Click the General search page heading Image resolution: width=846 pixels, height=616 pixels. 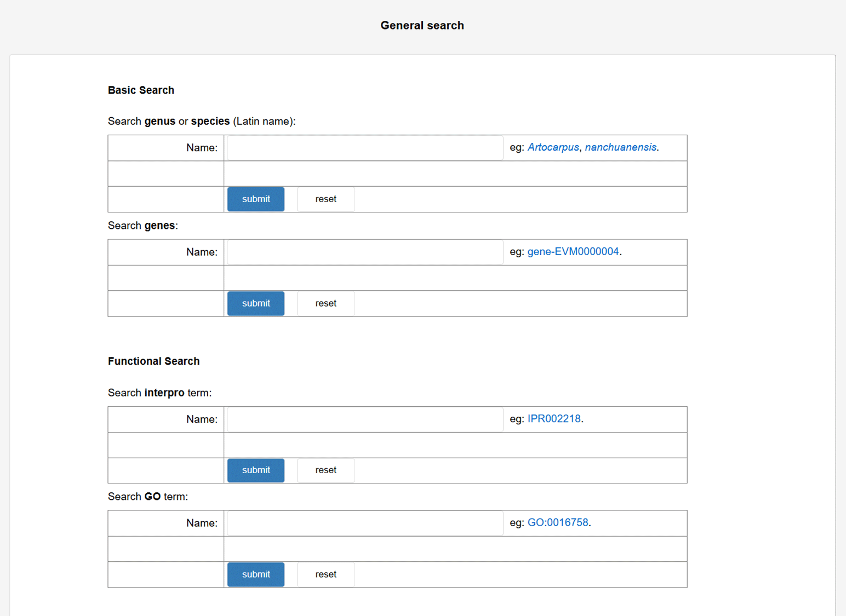(x=422, y=26)
